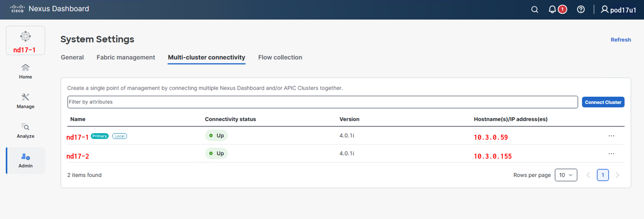The width and height of the screenshot is (644, 219).
Task: Open the Analyze section in sidebar
Action: coord(25,131)
